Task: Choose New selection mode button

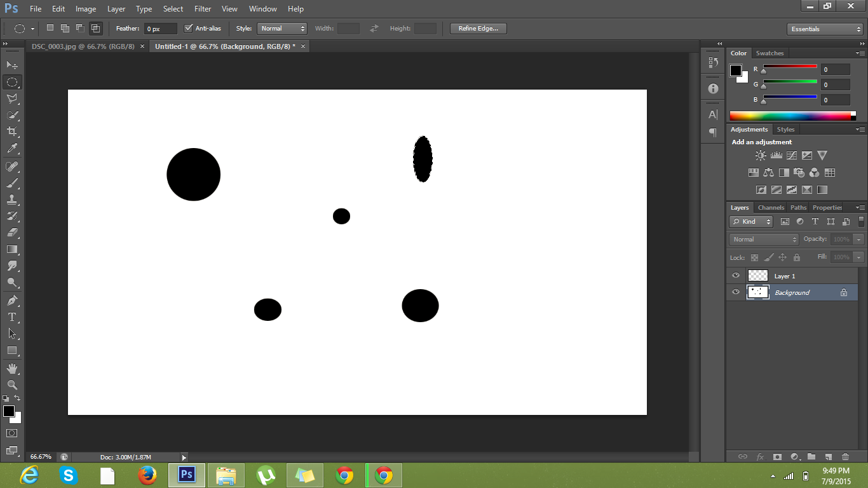Action: click(x=50, y=28)
